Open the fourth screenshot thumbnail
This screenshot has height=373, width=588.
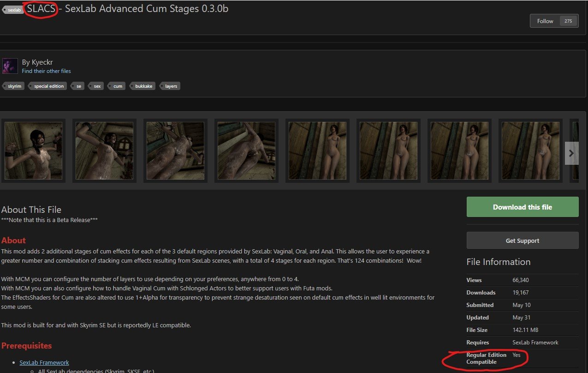246,150
